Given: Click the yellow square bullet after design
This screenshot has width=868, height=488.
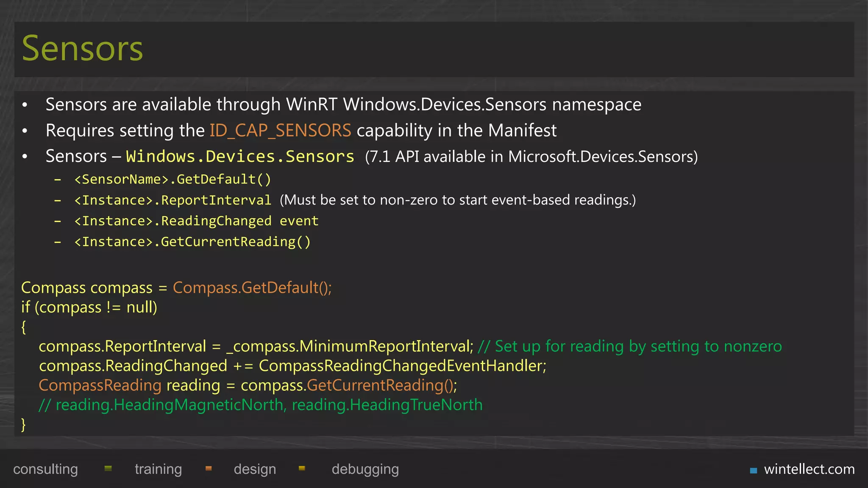Looking at the screenshot, I should pos(302,469).
